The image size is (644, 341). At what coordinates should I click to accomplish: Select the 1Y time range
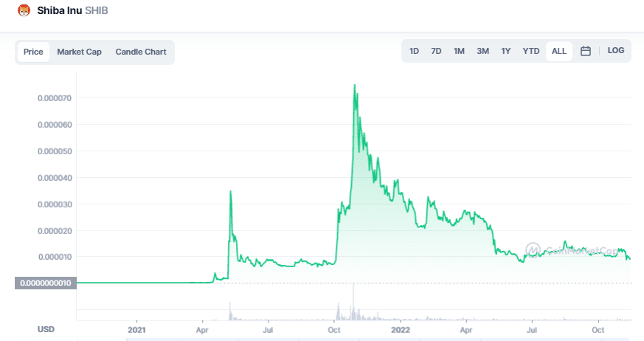pyautogui.click(x=505, y=51)
